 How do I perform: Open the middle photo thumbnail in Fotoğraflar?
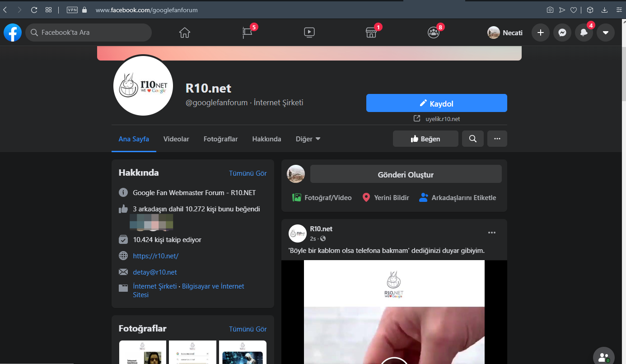coord(192,352)
